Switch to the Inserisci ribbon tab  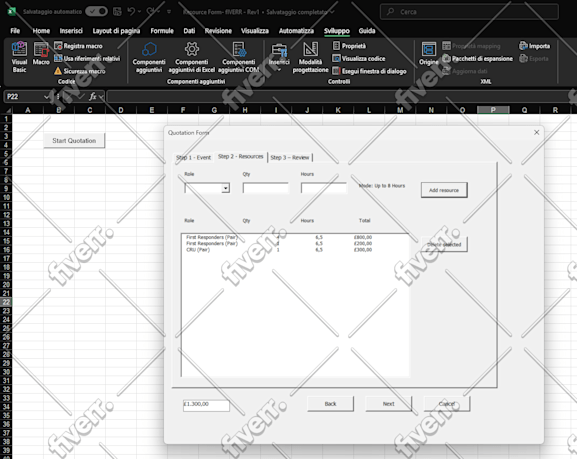click(x=71, y=31)
